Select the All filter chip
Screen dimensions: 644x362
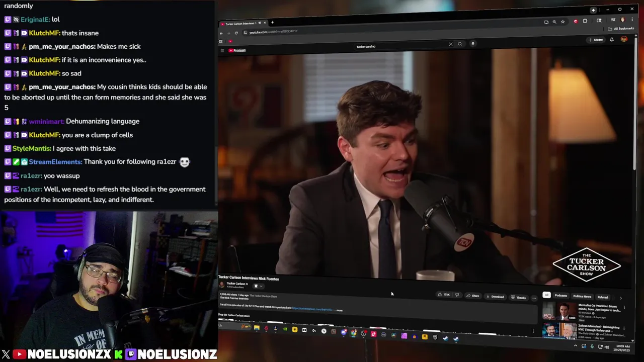click(x=546, y=295)
